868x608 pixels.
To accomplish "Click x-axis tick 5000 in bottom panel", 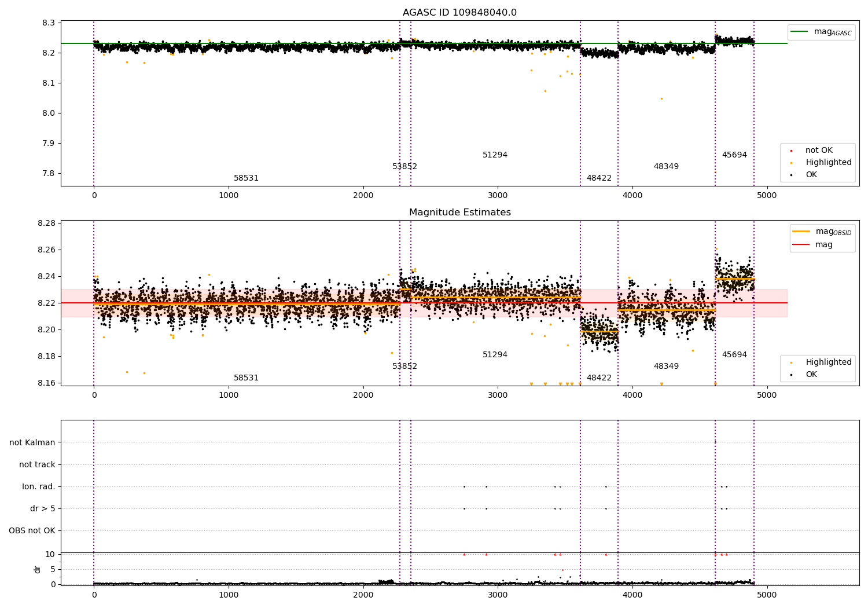I will click(767, 595).
